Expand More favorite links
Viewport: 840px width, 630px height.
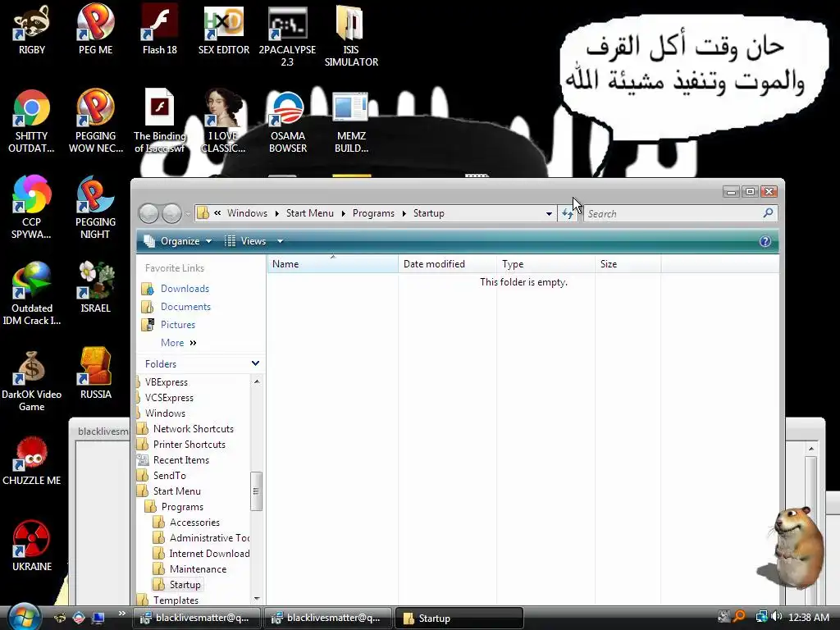(x=179, y=343)
